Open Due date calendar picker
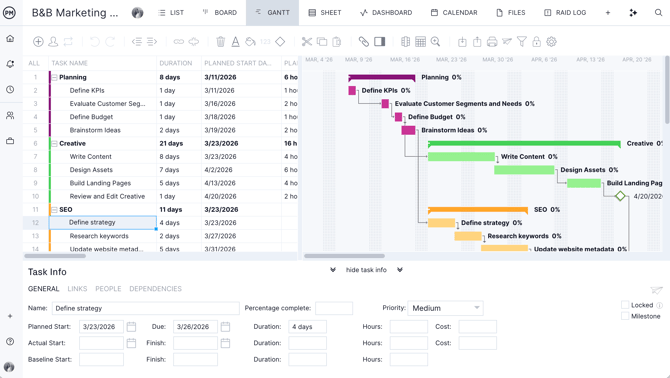The image size is (670, 378). [x=225, y=327]
